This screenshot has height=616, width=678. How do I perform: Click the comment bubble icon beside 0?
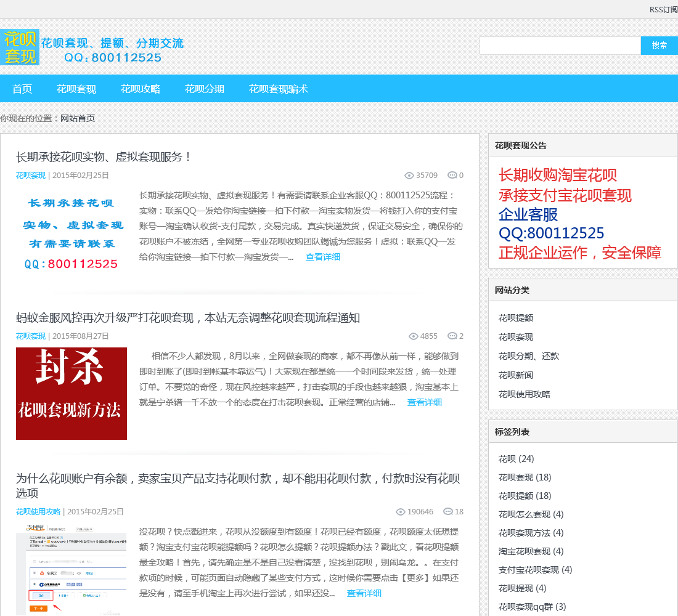click(x=452, y=175)
